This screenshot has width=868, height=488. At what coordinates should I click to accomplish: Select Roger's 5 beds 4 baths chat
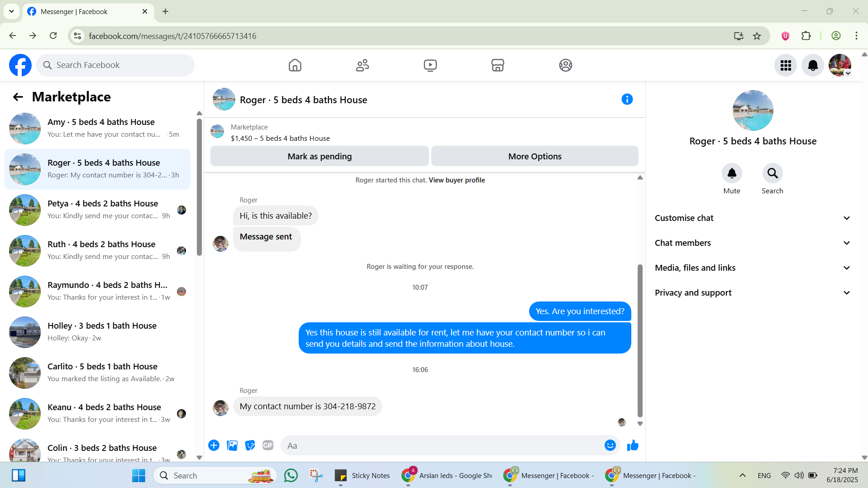(97, 169)
